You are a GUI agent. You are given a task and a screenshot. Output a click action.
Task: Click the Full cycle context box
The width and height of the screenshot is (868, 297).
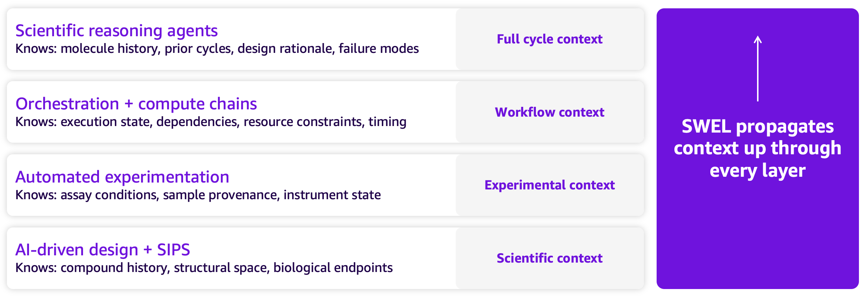(550, 39)
